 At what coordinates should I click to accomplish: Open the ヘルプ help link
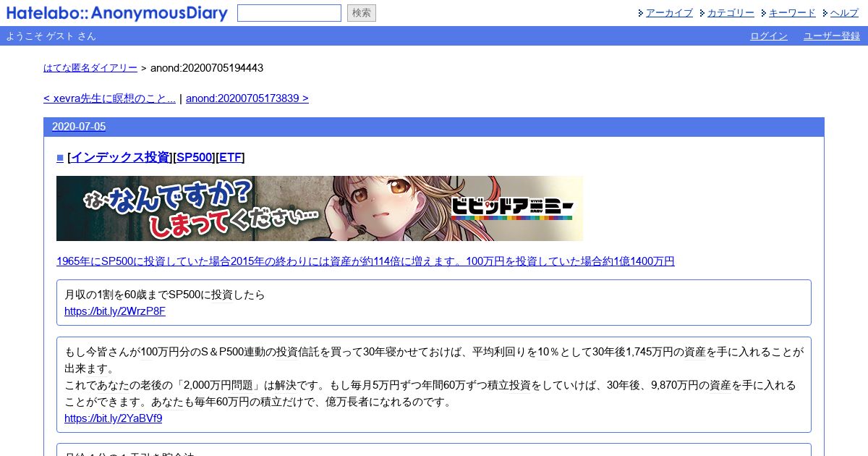[844, 13]
